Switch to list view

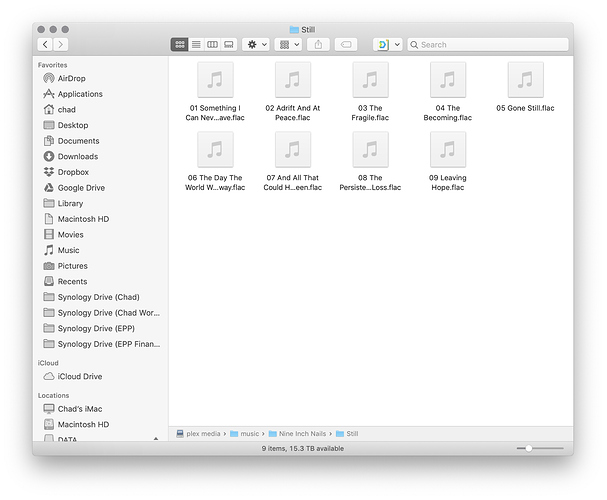click(196, 45)
